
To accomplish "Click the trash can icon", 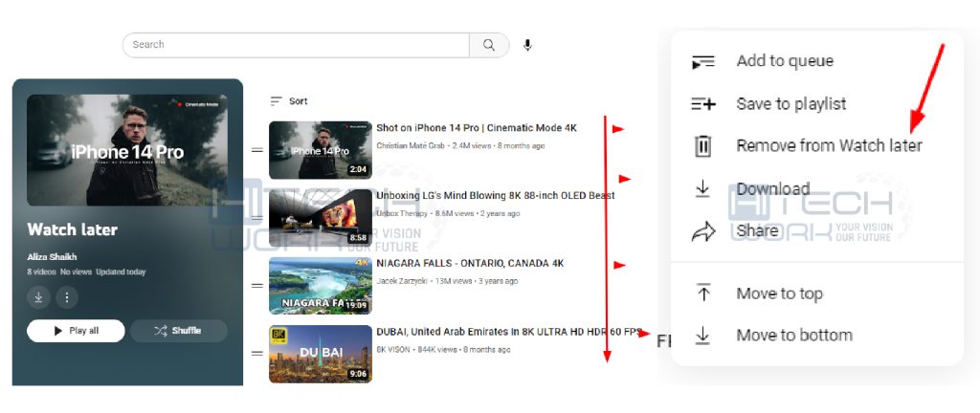I will click(x=703, y=146).
